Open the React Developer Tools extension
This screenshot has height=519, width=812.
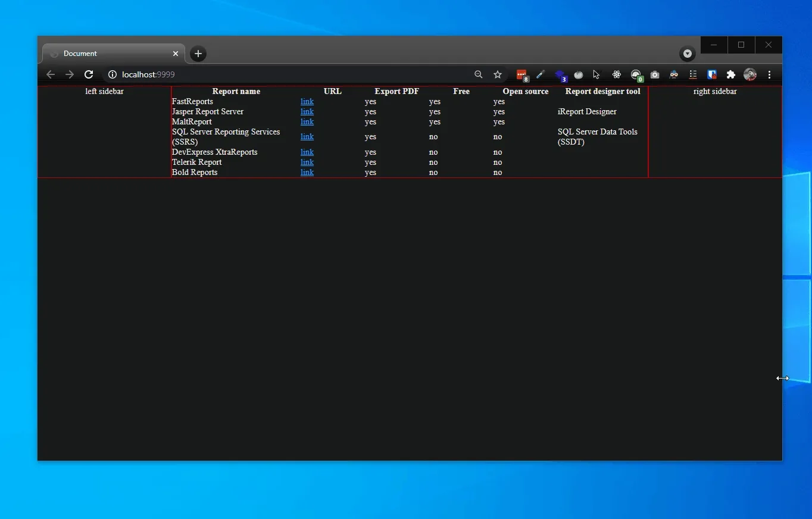617,74
